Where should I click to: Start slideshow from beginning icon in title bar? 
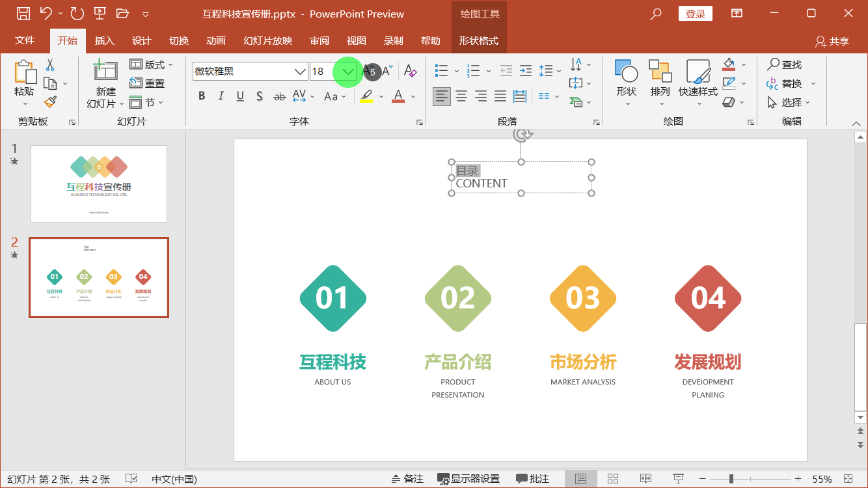[100, 13]
